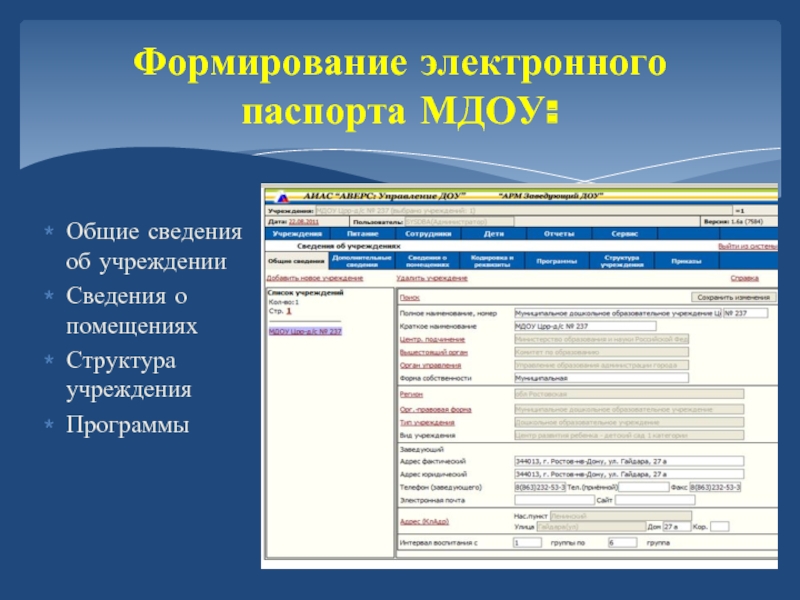Click the Полное наименование text field

pos(617,313)
